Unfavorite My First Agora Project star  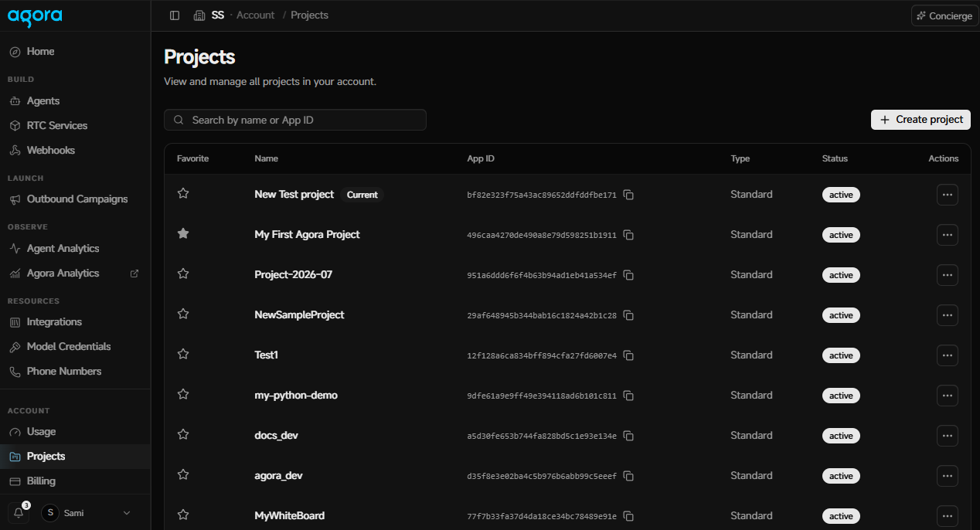click(x=183, y=233)
